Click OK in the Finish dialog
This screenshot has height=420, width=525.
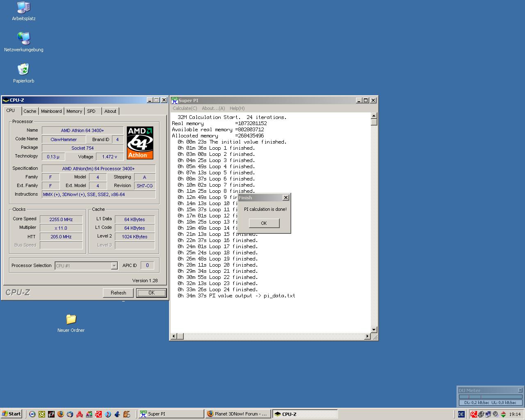pos(264,223)
